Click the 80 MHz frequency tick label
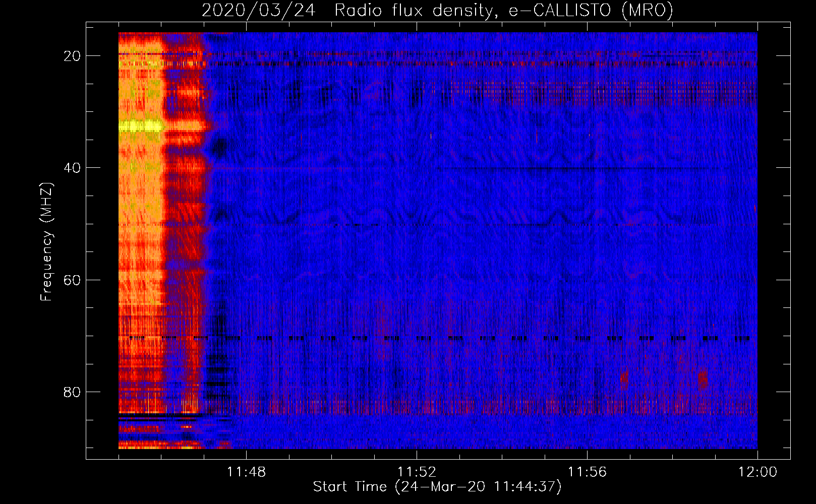 pyautogui.click(x=72, y=392)
